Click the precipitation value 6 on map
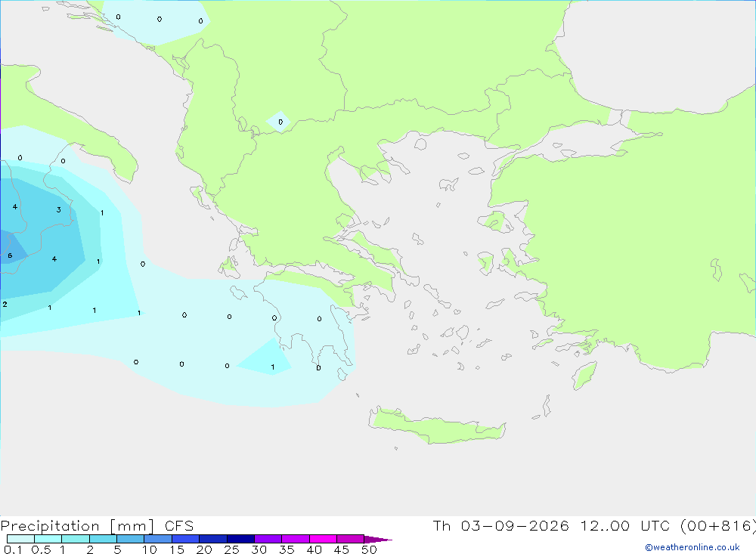Screen dimensions: 756x554 [x=10, y=255]
